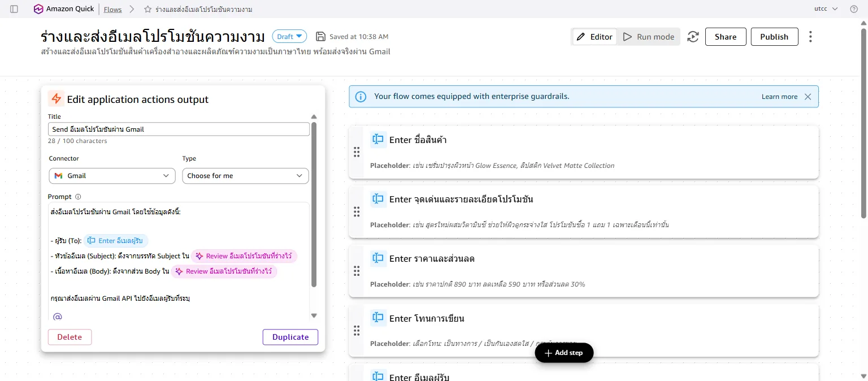The width and height of the screenshot is (868, 381).
Task: Click the Gmail logo in Connector field
Action: pos(58,176)
